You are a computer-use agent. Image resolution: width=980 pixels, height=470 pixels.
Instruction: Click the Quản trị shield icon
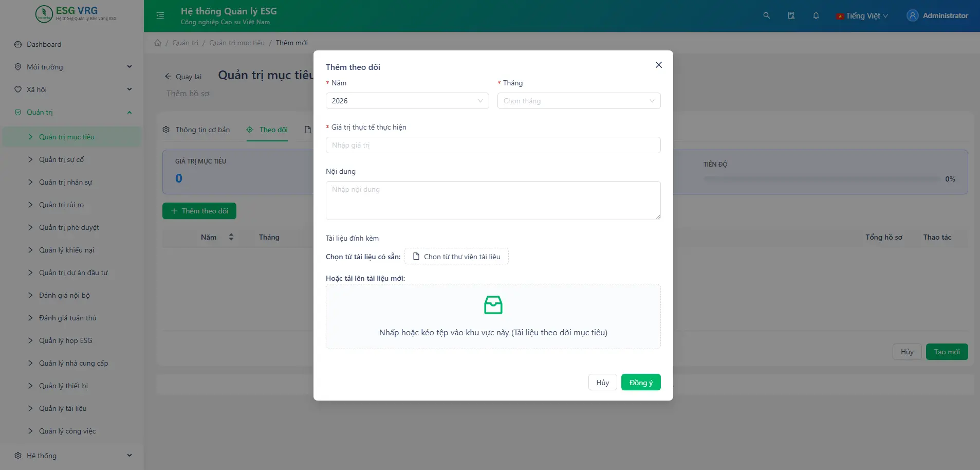coord(18,112)
